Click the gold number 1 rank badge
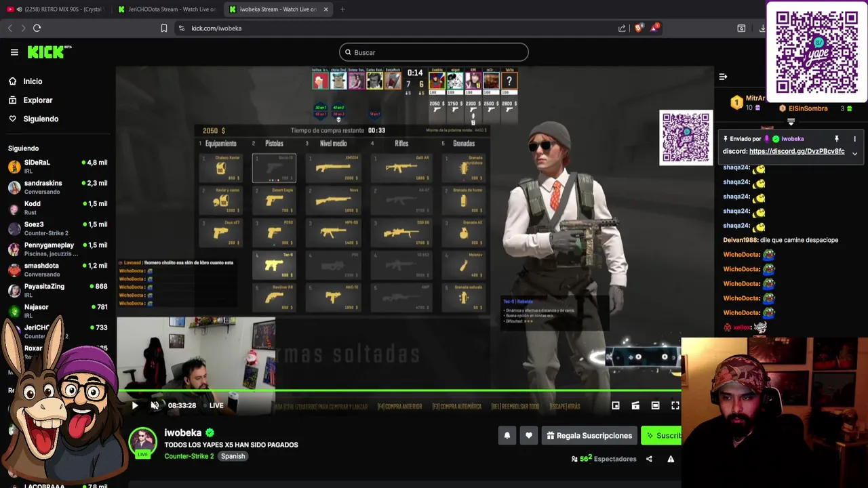This screenshot has height=488, width=868. pos(736,102)
